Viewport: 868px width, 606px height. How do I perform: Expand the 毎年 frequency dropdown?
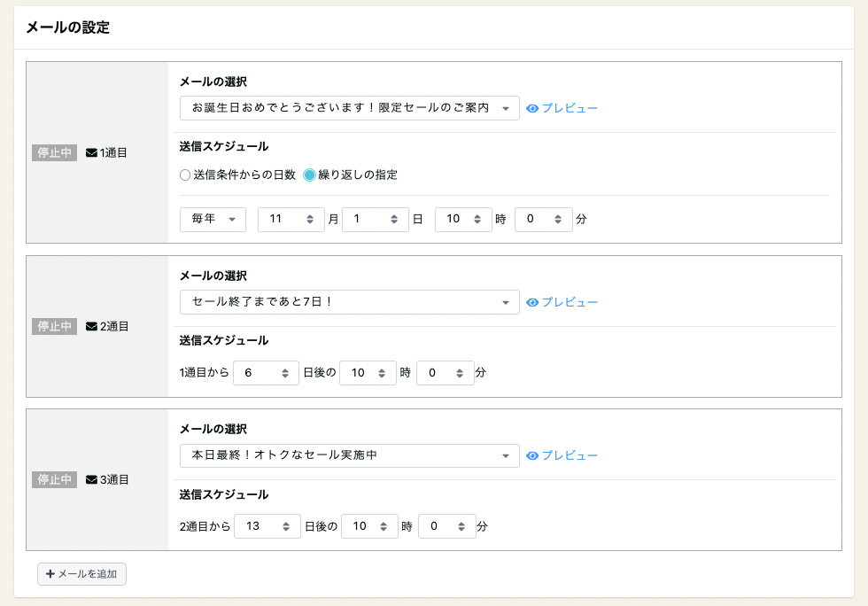tap(213, 219)
